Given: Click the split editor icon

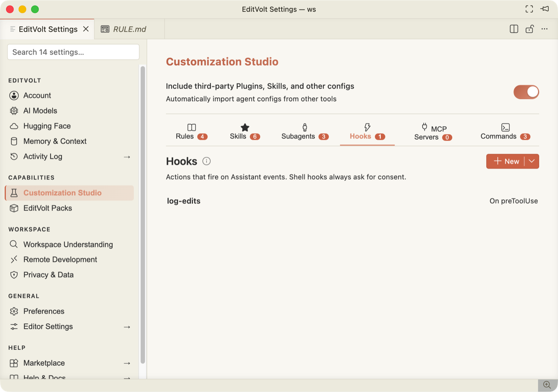Looking at the screenshot, I should pyautogui.click(x=514, y=29).
